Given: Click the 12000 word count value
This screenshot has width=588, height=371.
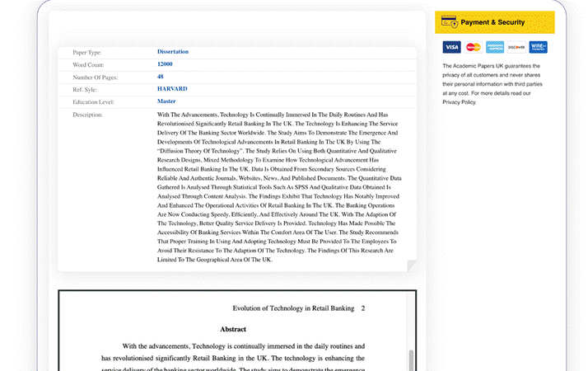Looking at the screenshot, I should [x=165, y=63].
